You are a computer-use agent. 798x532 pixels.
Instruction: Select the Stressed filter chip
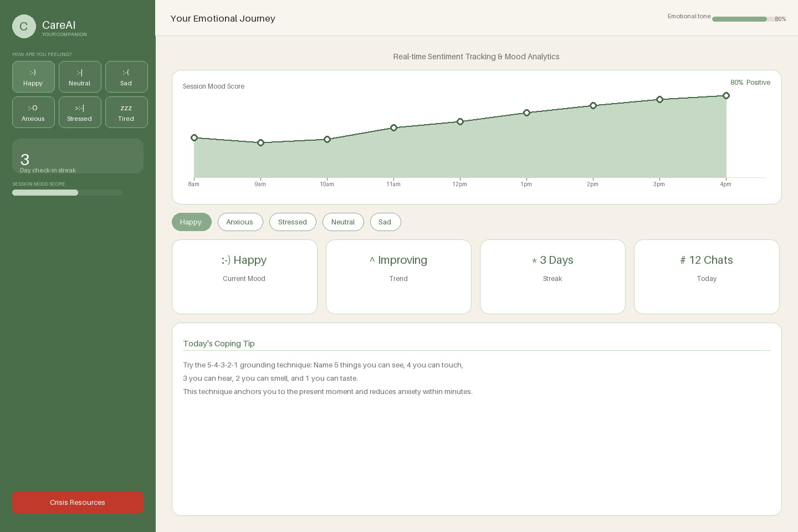[x=293, y=222]
